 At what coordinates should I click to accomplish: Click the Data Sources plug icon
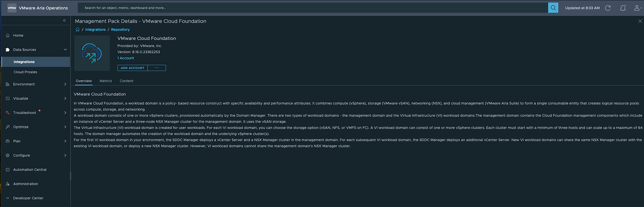(x=8, y=50)
